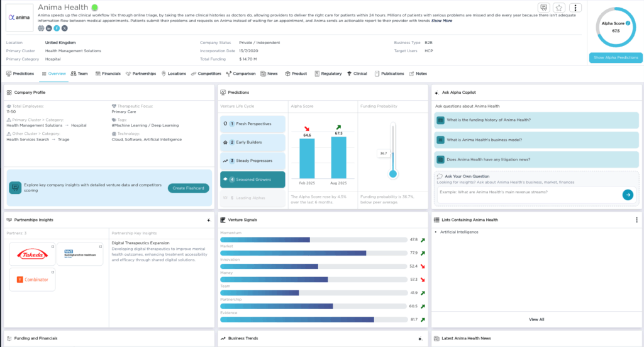Ask about Anima Health litigation news

tap(536, 159)
